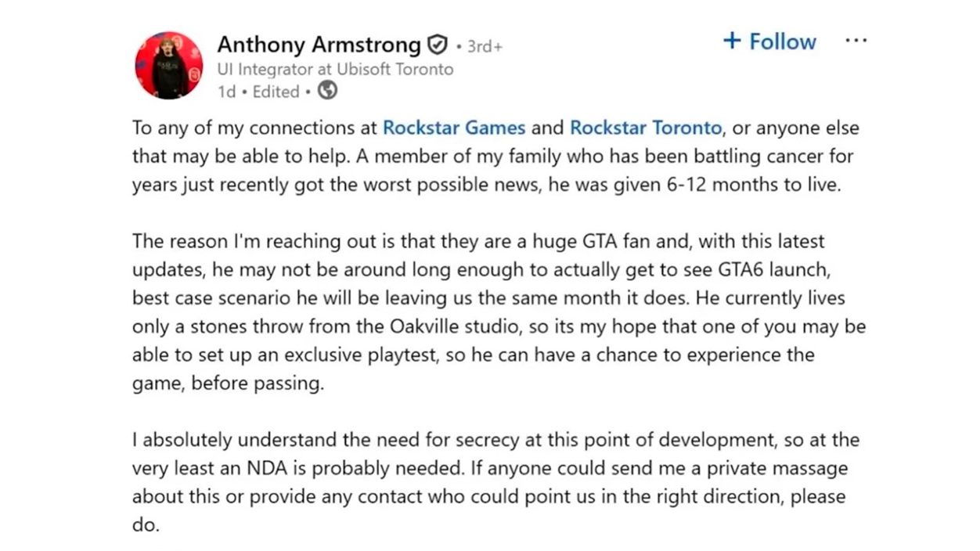Select the Rockstar Toronto mention in the post
Image resolution: width=980 pixels, height=551 pixels.
pos(645,128)
